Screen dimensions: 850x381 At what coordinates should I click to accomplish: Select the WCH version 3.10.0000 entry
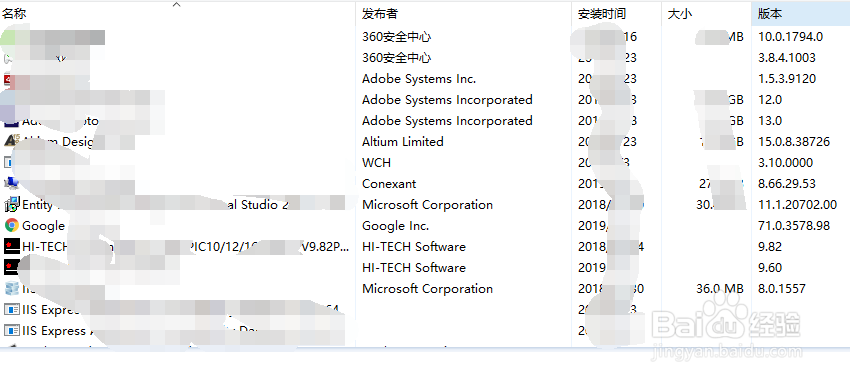tap(425, 163)
